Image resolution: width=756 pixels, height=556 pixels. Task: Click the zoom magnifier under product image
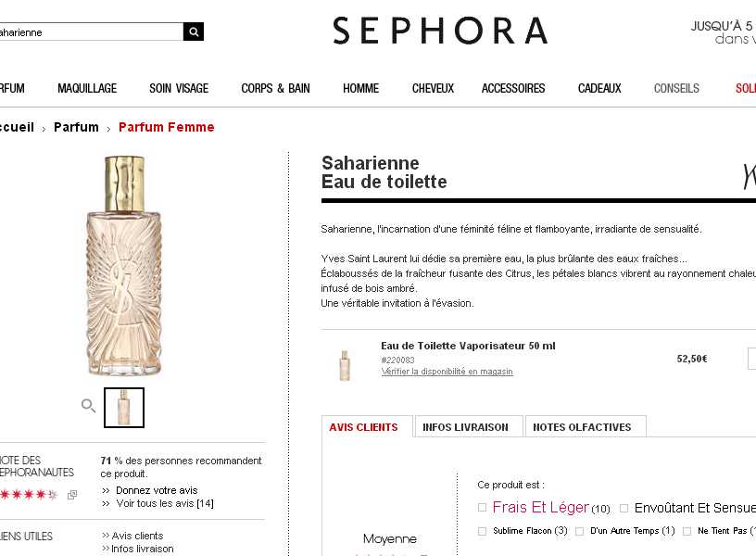coord(88,406)
